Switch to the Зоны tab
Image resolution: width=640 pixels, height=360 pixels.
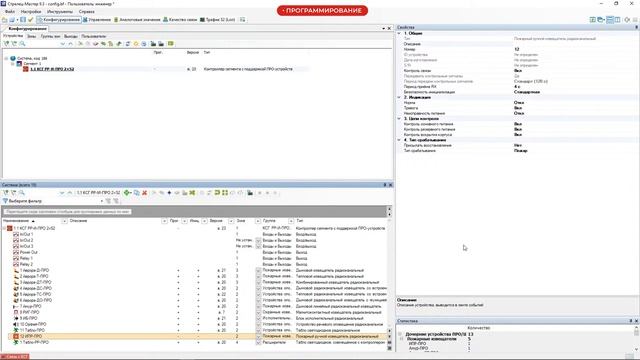point(31,36)
